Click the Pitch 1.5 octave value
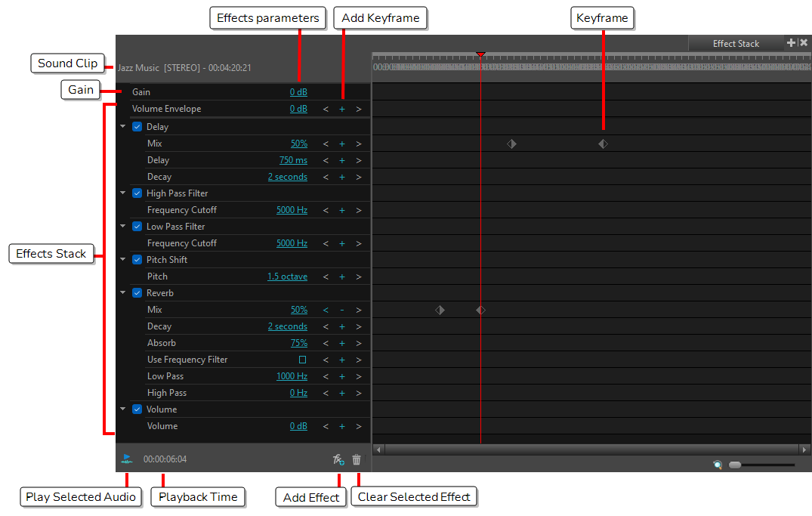Viewport: 812px width, 516px height. 287,277
